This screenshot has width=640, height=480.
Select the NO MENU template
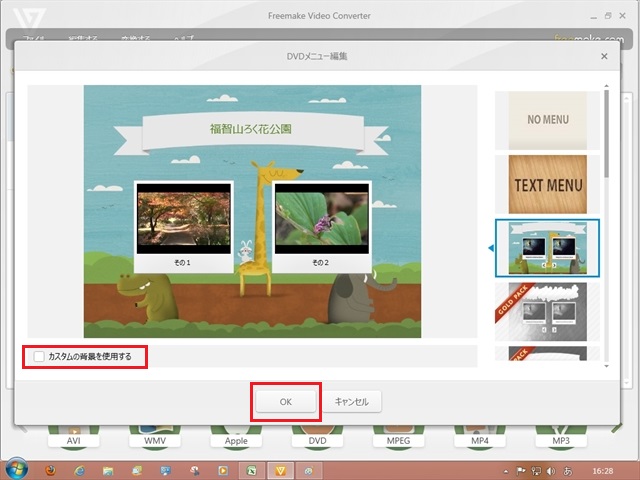pyautogui.click(x=548, y=120)
